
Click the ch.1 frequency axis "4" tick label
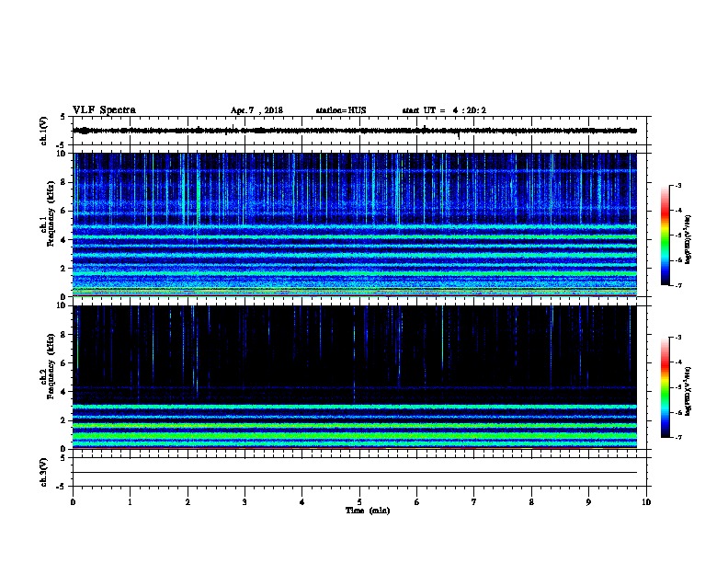click(x=64, y=240)
